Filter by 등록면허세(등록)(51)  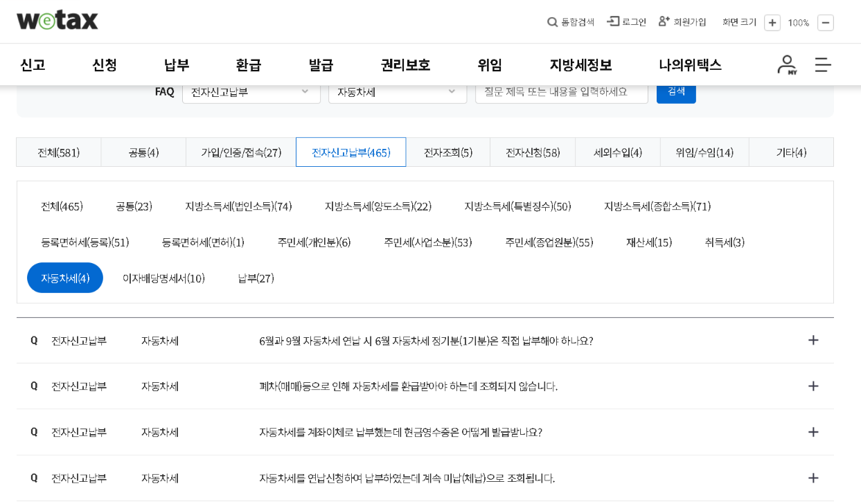point(85,242)
